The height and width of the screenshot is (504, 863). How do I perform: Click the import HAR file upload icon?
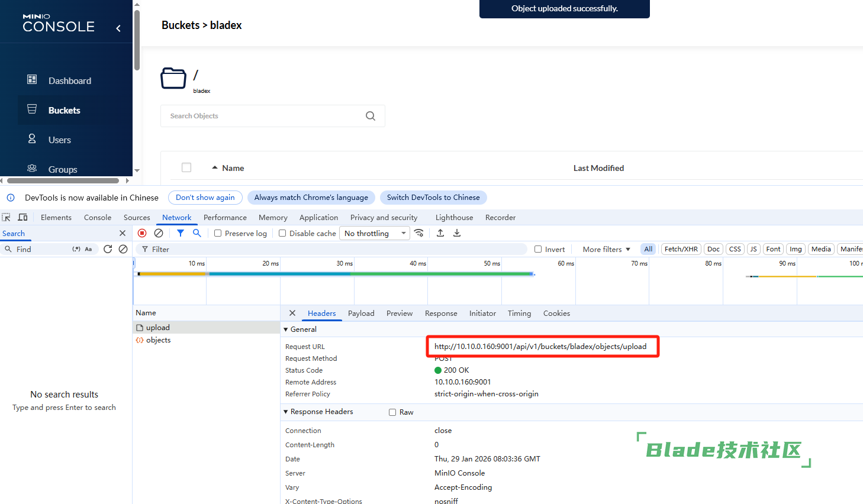(x=440, y=233)
